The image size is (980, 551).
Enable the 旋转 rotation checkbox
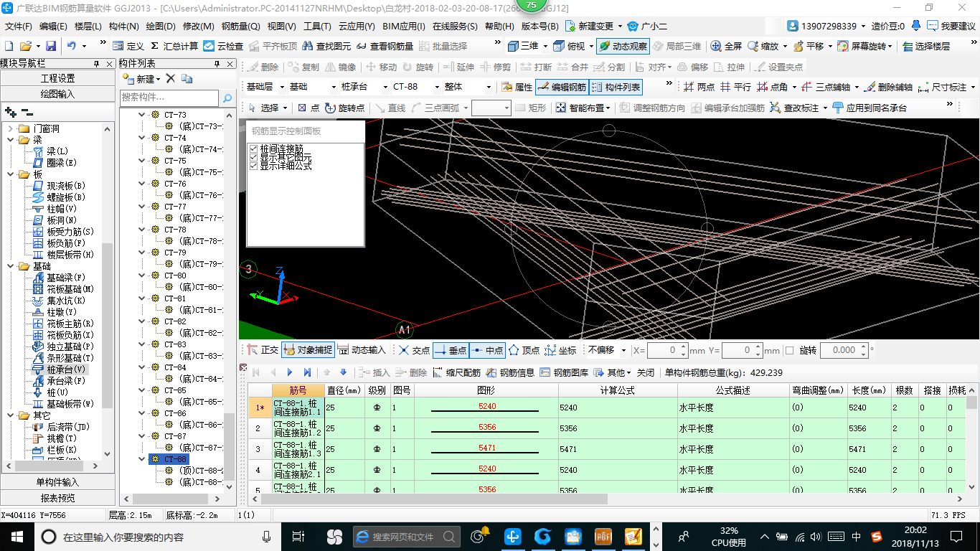point(790,351)
